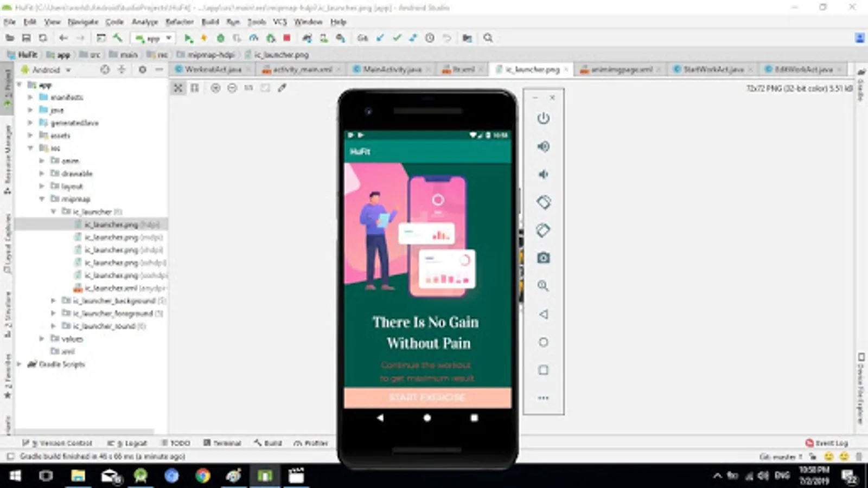Image resolution: width=868 pixels, height=488 pixels.
Task: Expand the drawable folder in project tree
Action: [42, 174]
